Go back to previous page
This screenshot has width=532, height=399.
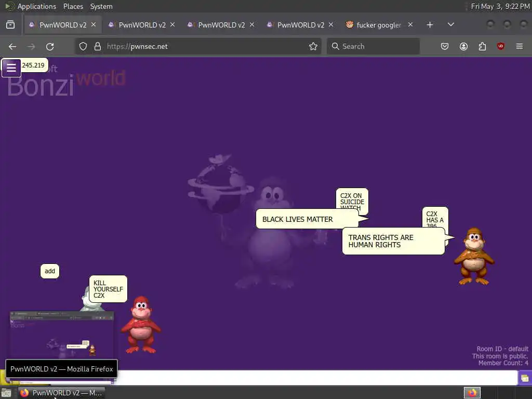[12, 46]
